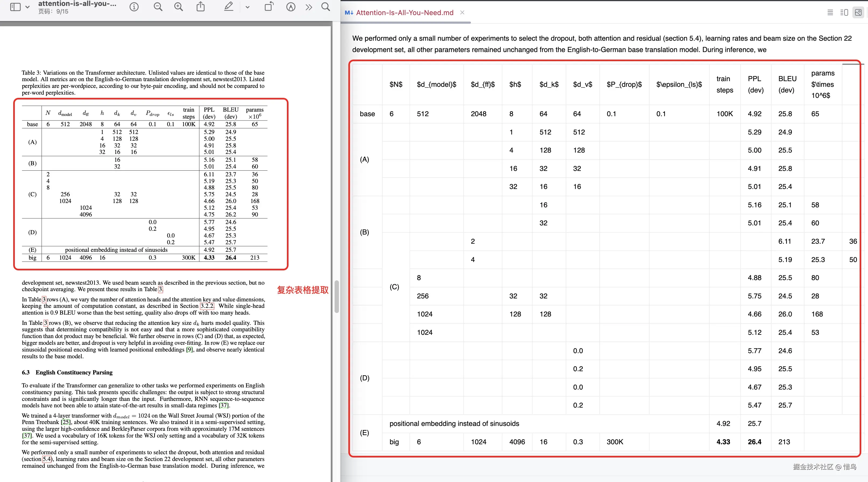Open the share menu icon
The image size is (868, 482).
point(200,6)
